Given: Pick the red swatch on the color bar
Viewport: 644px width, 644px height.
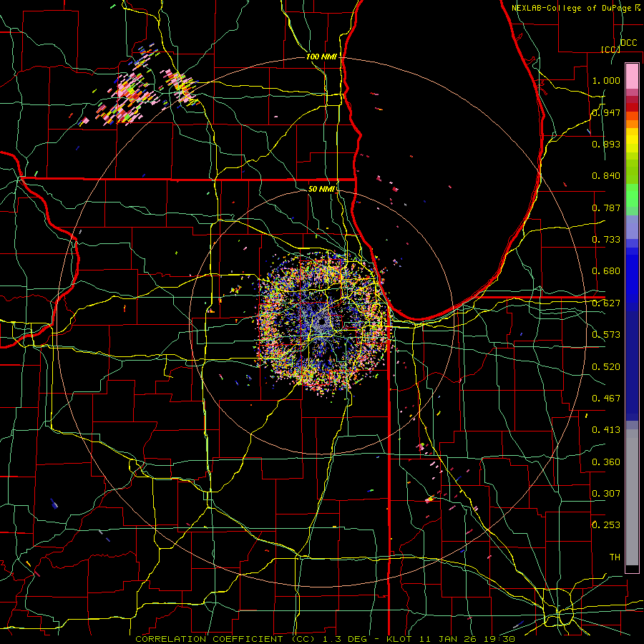Looking at the screenshot, I should point(632,107).
